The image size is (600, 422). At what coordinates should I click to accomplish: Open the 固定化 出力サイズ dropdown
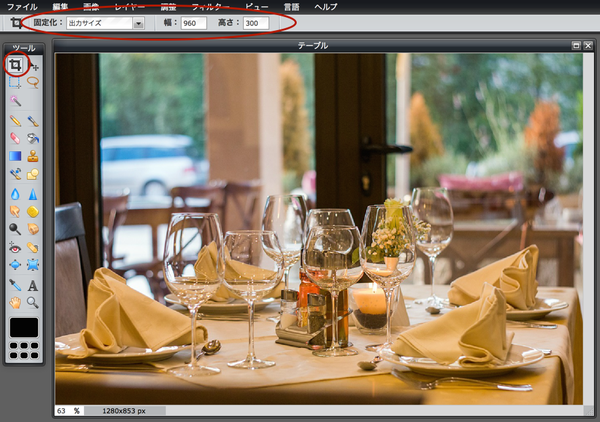(x=105, y=23)
